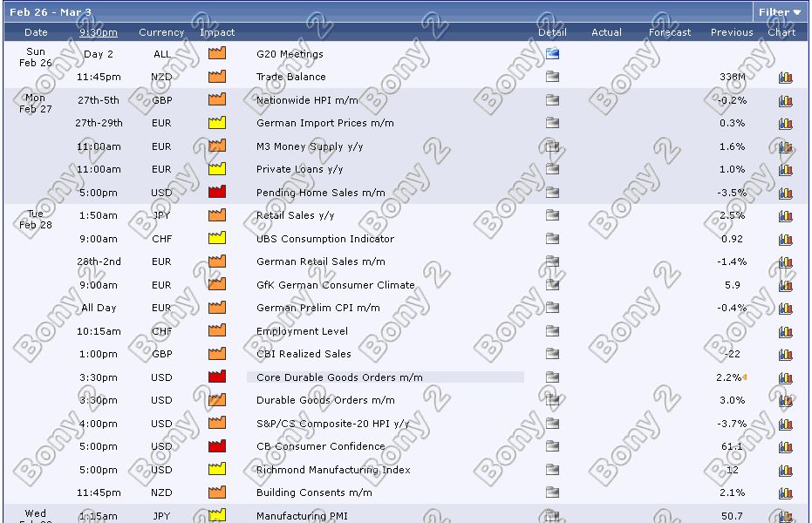Image resolution: width=812 pixels, height=523 pixels.
Task: Click the Feb 26 - Mar 3 date range
Action: click(x=51, y=12)
